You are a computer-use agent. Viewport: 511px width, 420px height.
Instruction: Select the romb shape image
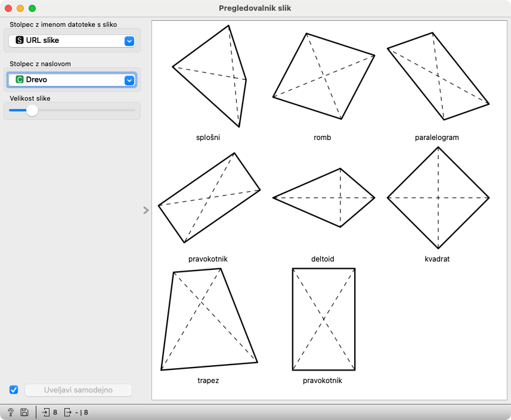click(323, 76)
